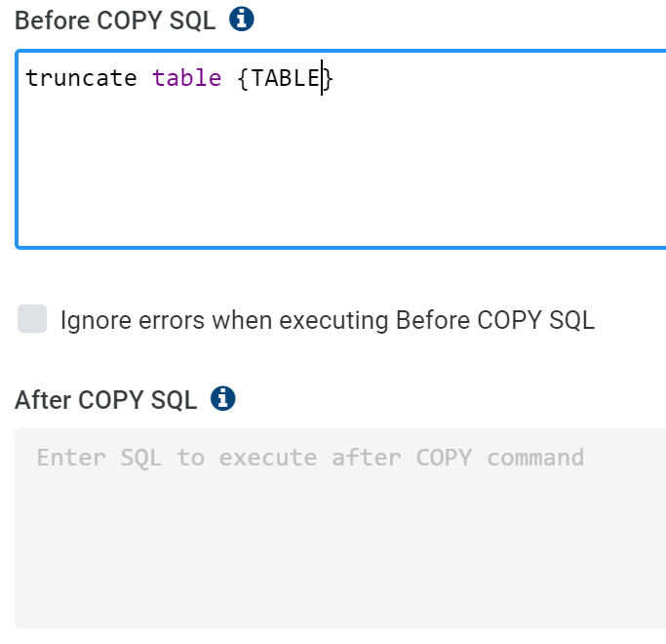Open the After COPY SQL info icon
Screen dimensions: 666x644
223,399
